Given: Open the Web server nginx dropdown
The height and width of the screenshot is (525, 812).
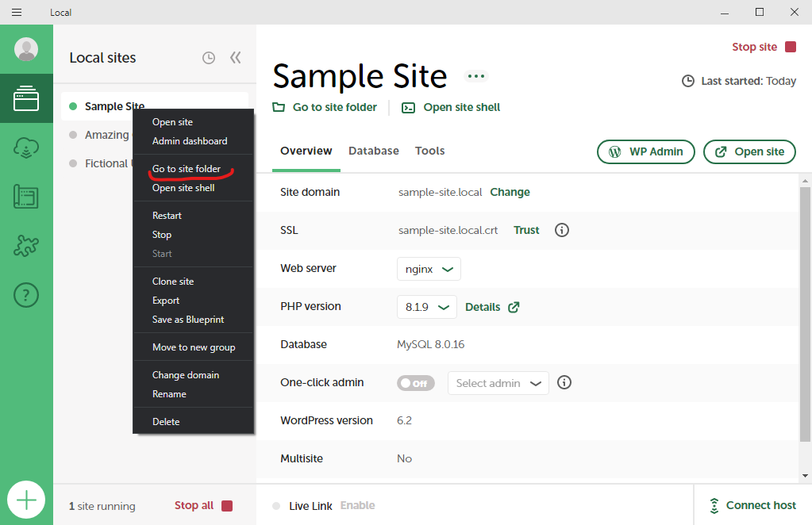Looking at the screenshot, I should coord(429,269).
